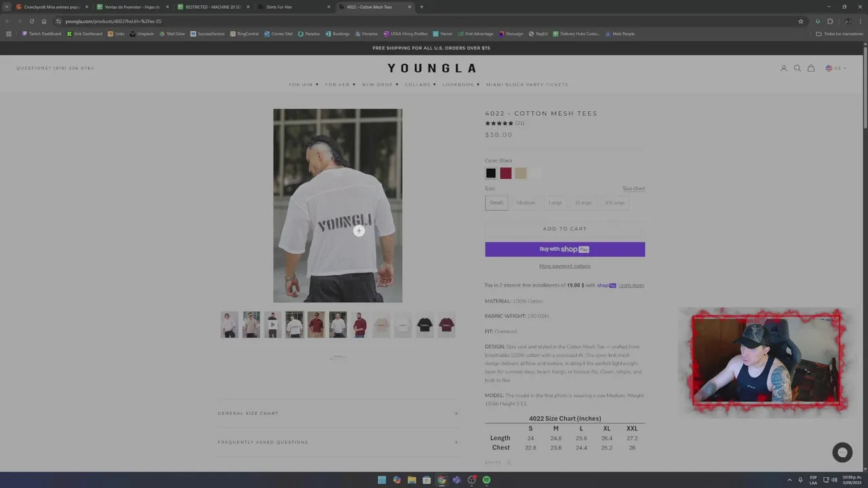Expand the General Size Chart section
Image resolution: width=868 pixels, height=488 pixels.
point(338,413)
